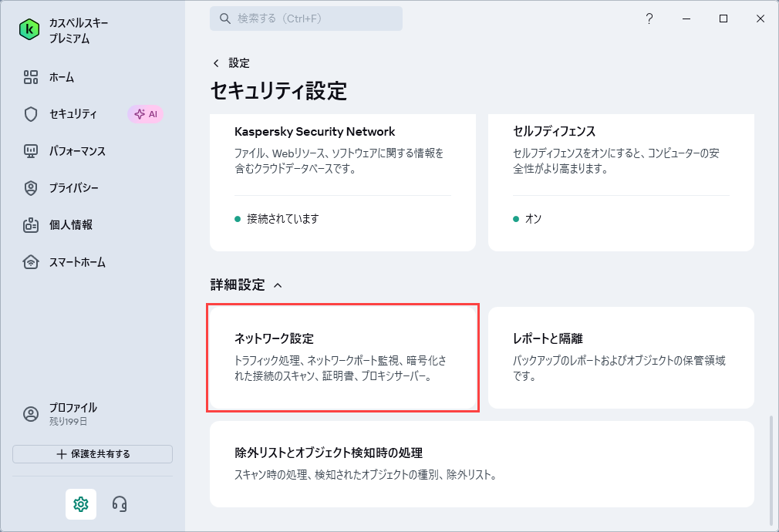Click the AI badge next to セキュリティ
Screen dimensions: 779x532
(x=146, y=114)
